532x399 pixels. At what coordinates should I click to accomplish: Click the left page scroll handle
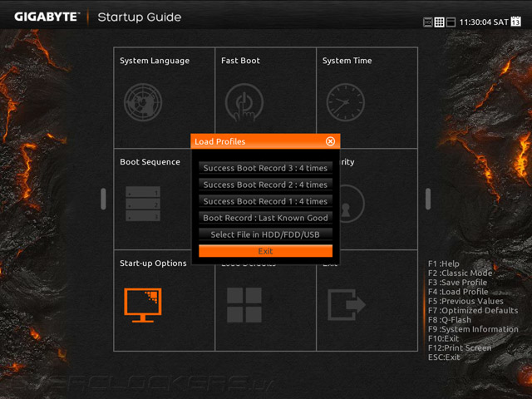click(x=103, y=199)
